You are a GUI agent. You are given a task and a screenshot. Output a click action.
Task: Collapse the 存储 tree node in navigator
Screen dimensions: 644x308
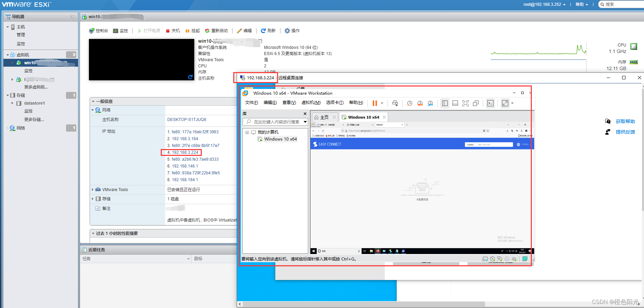click(8, 95)
